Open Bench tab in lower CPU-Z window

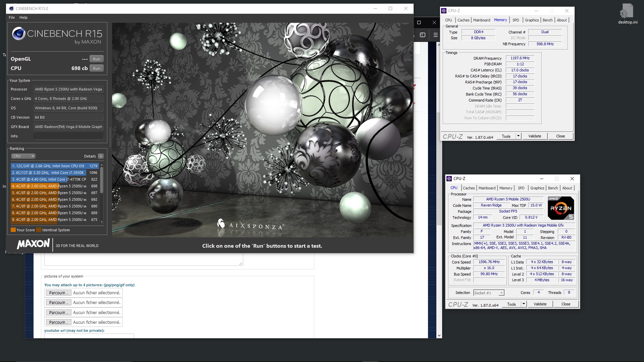point(553,188)
